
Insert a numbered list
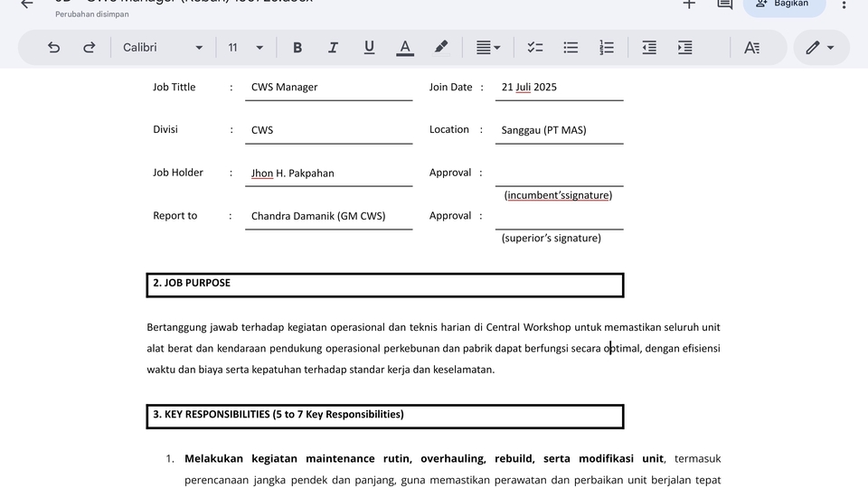[607, 48]
